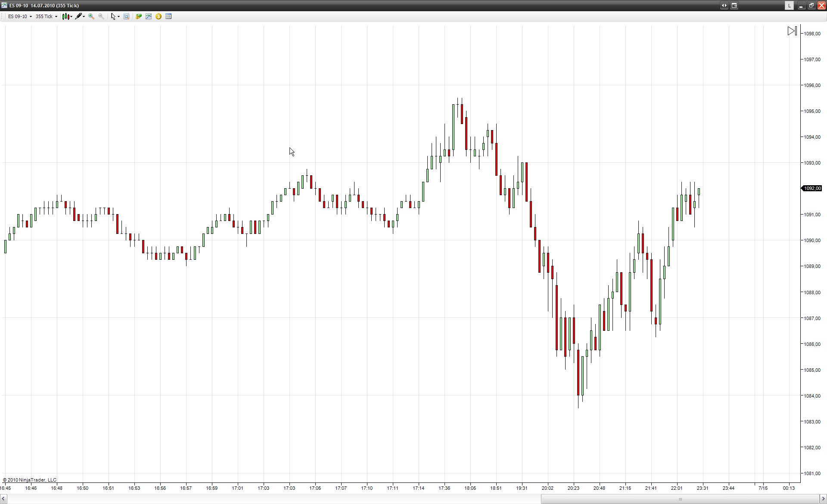Select the drawing pen tool icon
Viewport: 827px width, 504px height.
tap(78, 16)
